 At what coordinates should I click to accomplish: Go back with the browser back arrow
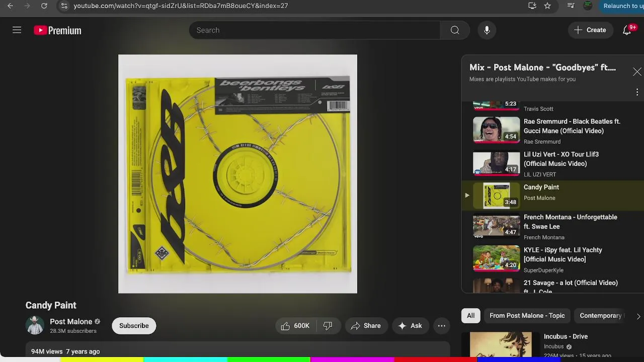click(10, 6)
